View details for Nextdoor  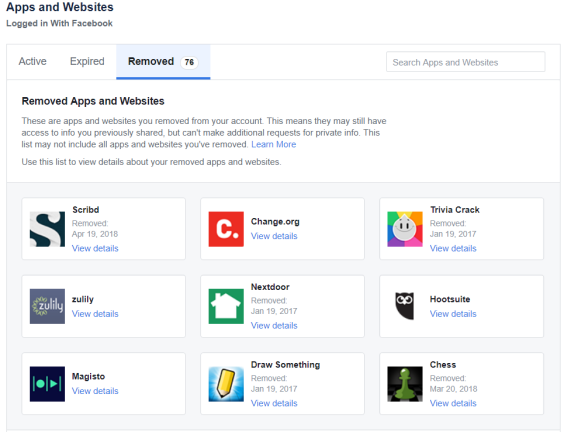point(274,326)
